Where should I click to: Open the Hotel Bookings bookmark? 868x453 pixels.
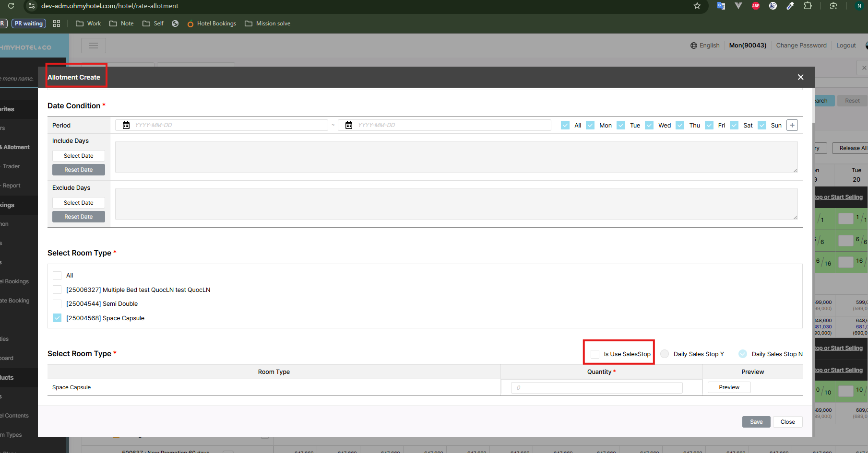pos(212,23)
